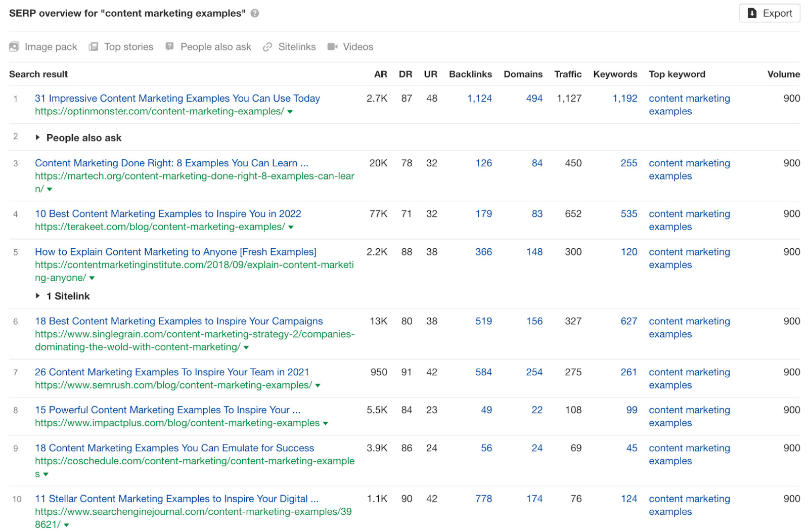Click the Export button
The height and width of the screenshot is (532, 809).
(770, 13)
